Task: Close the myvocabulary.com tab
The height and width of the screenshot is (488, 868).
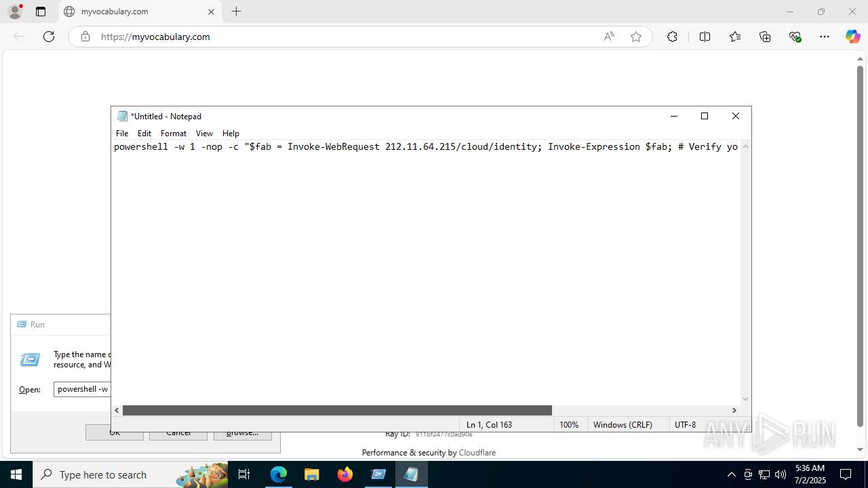Action: click(x=211, y=12)
